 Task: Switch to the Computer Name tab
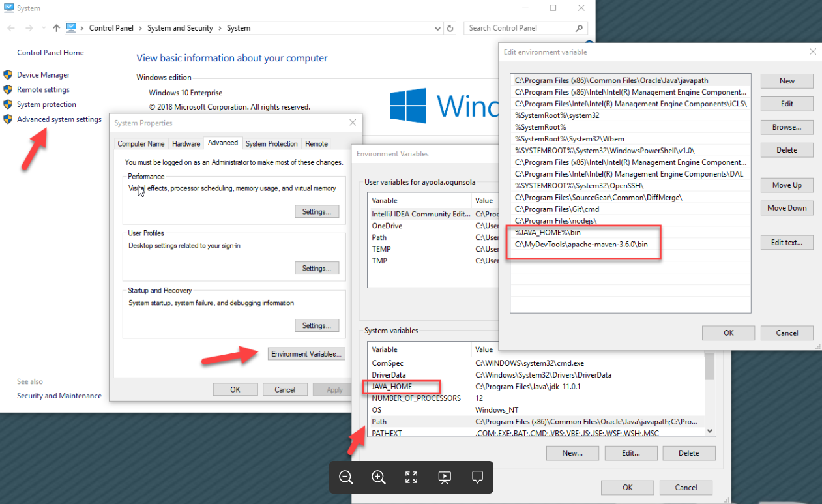click(141, 143)
